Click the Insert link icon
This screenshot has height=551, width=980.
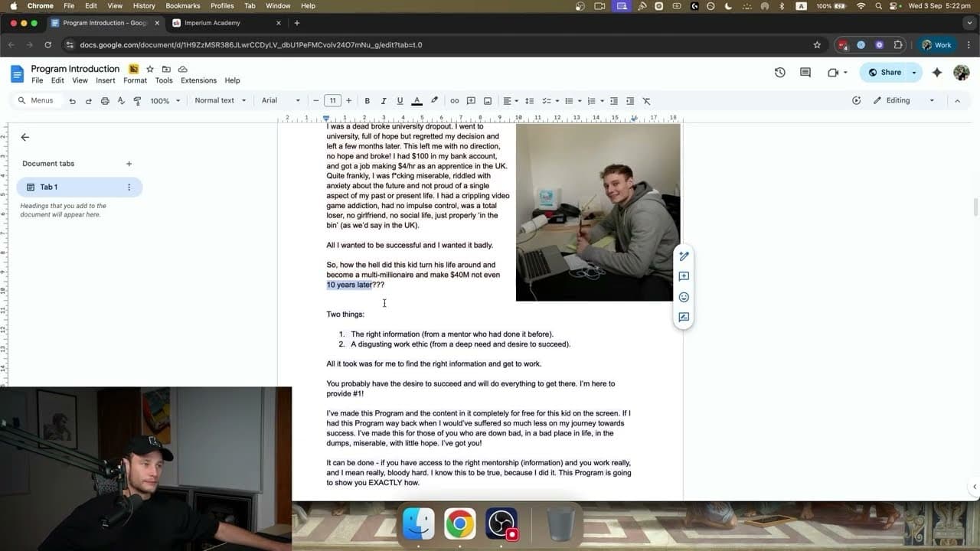tap(455, 101)
